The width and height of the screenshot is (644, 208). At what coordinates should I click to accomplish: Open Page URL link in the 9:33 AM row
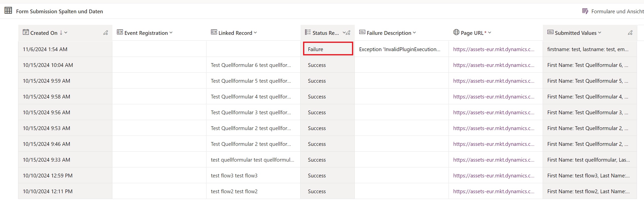pos(493,160)
